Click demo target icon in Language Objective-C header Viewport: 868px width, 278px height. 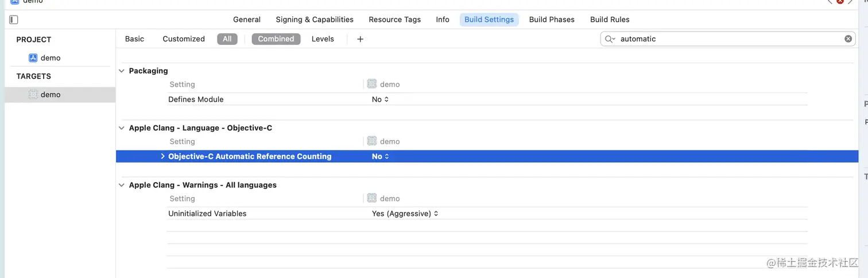pyautogui.click(x=371, y=141)
